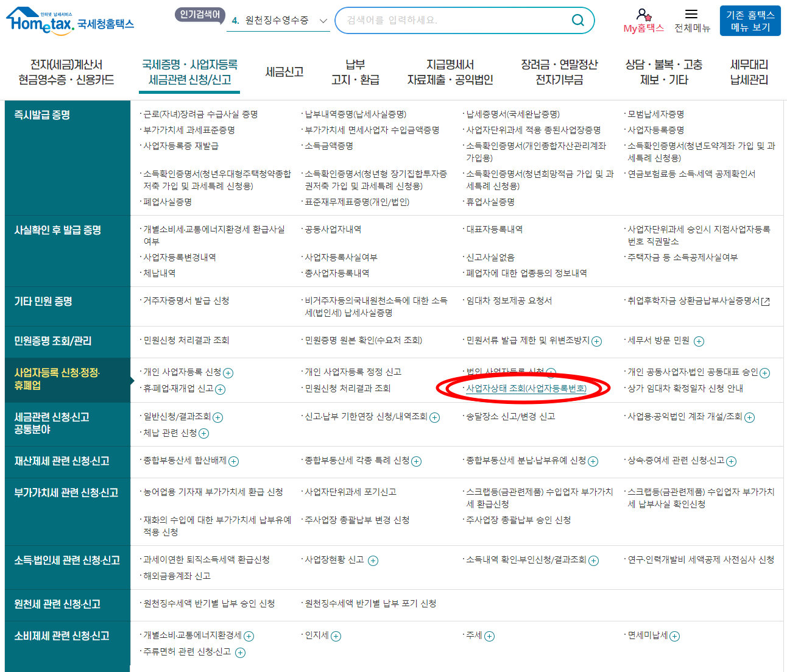This screenshot has height=672, width=787.
Task: Open 국세증명·사업자등록 세금관련 신청/신고 menu
Action: pos(189,72)
